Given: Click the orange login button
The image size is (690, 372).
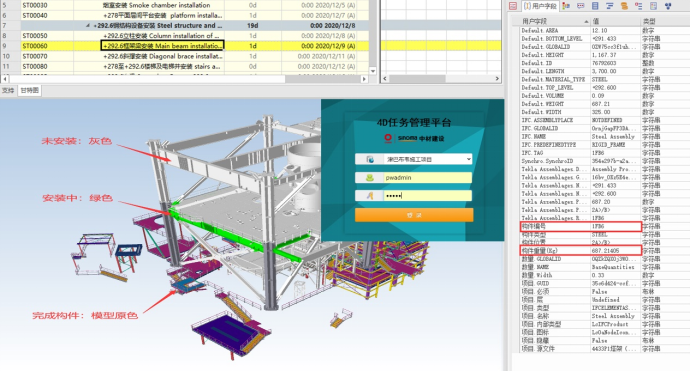Looking at the screenshot, I should pyautogui.click(x=414, y=215).
